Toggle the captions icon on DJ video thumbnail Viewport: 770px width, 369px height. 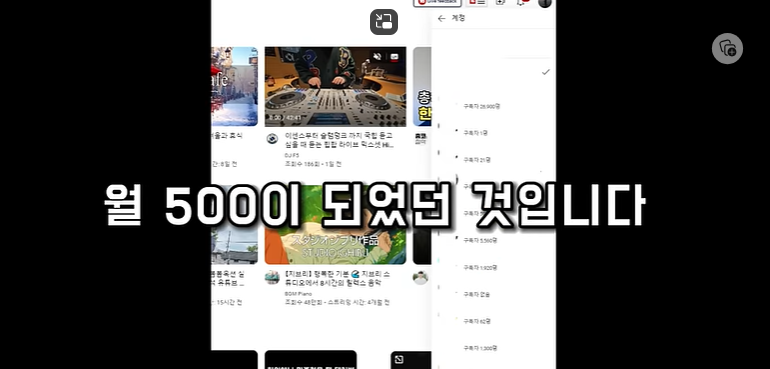tap(394, 57)
